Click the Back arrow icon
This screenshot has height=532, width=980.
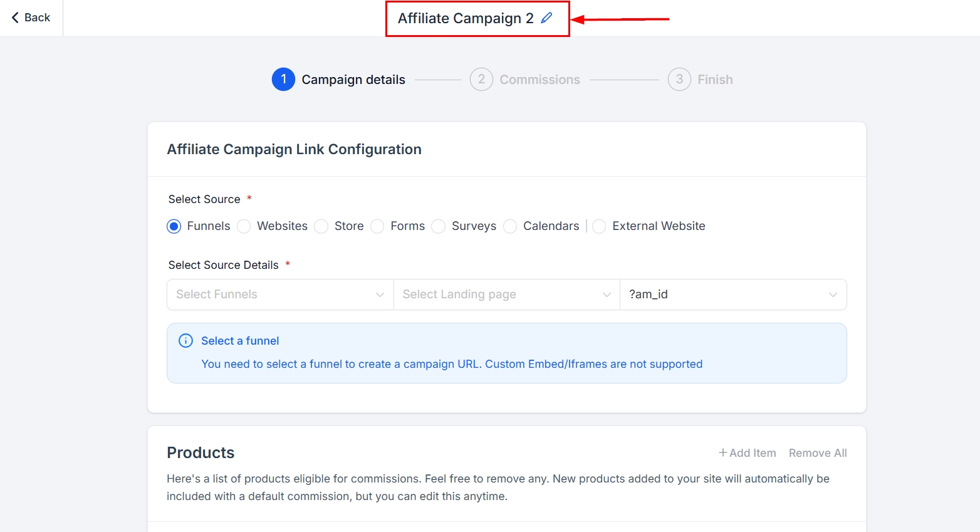[15, 18]
